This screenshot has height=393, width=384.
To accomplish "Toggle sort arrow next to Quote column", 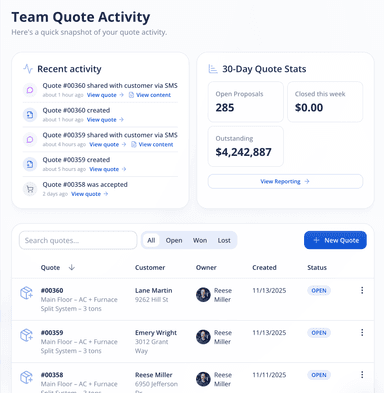I will [72, 267].
